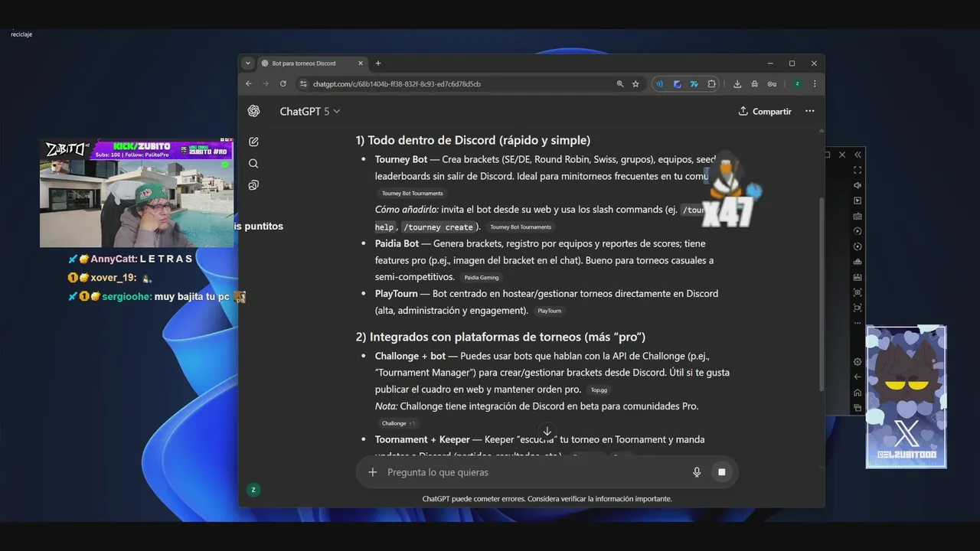Go back with the emulator arrow
Screen dimensions: 980x551
coord(857,377)
